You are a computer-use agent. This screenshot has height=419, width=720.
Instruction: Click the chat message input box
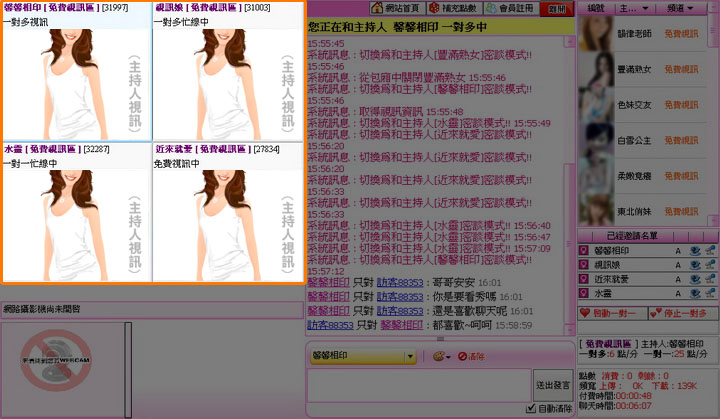click(418, 385)
